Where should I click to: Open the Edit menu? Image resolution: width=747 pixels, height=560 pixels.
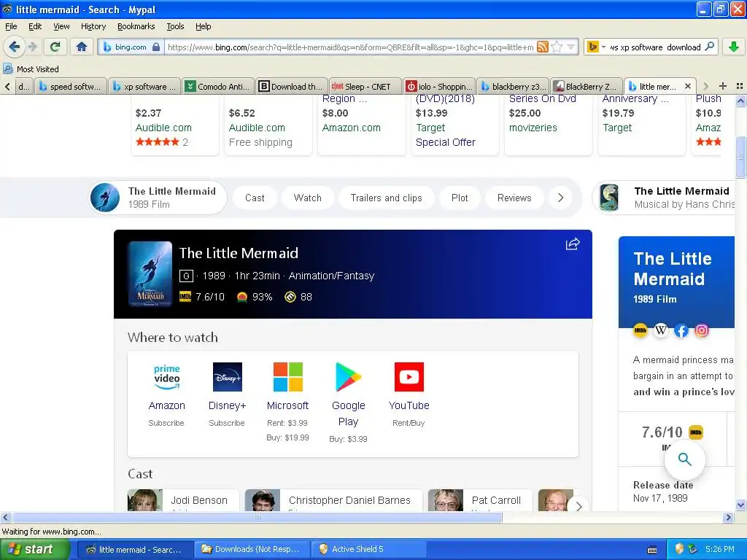[x=35, y=26]
